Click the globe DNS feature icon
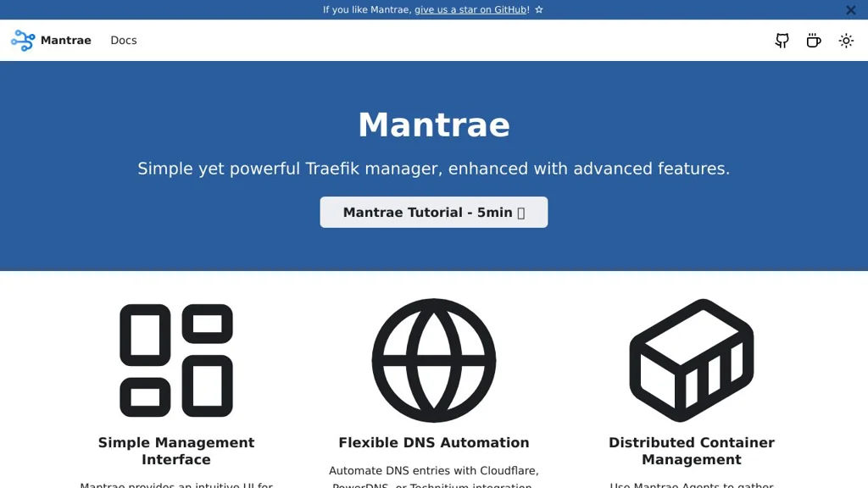Image resolution: width=868 pixels, height=488 pixels. (434, 360)
